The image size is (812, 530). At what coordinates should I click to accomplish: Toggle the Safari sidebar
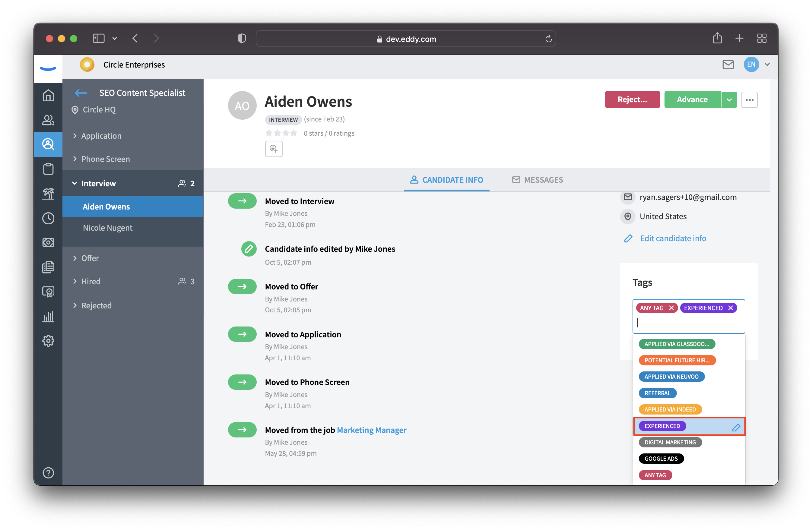pos(99,38)
